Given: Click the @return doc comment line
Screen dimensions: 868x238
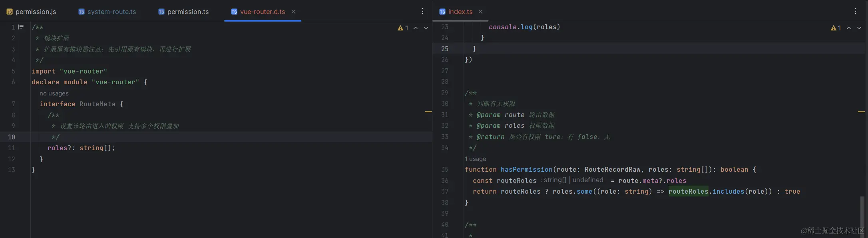Looking at the screenshot, I should pyautogui.click(x=539, y=137).
